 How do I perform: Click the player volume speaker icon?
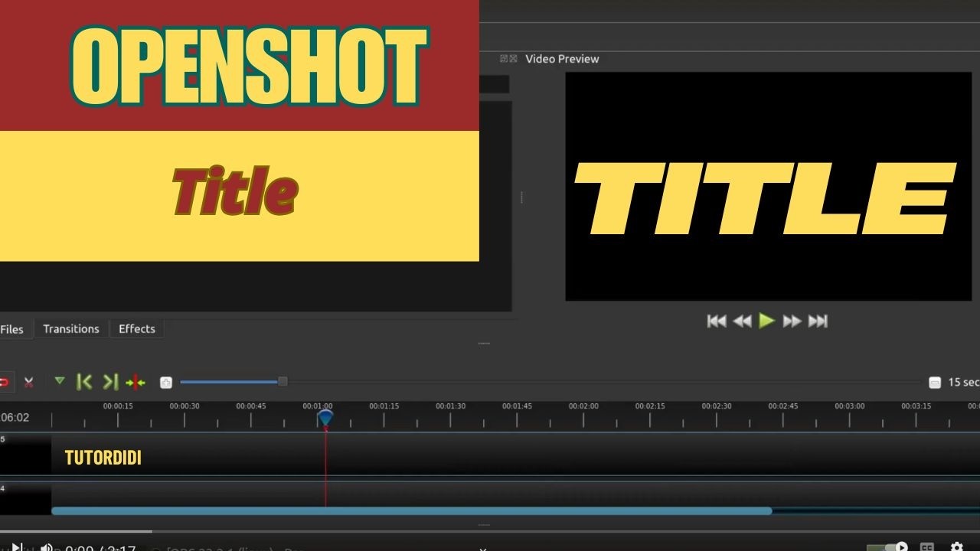click(x=47, y=548)
